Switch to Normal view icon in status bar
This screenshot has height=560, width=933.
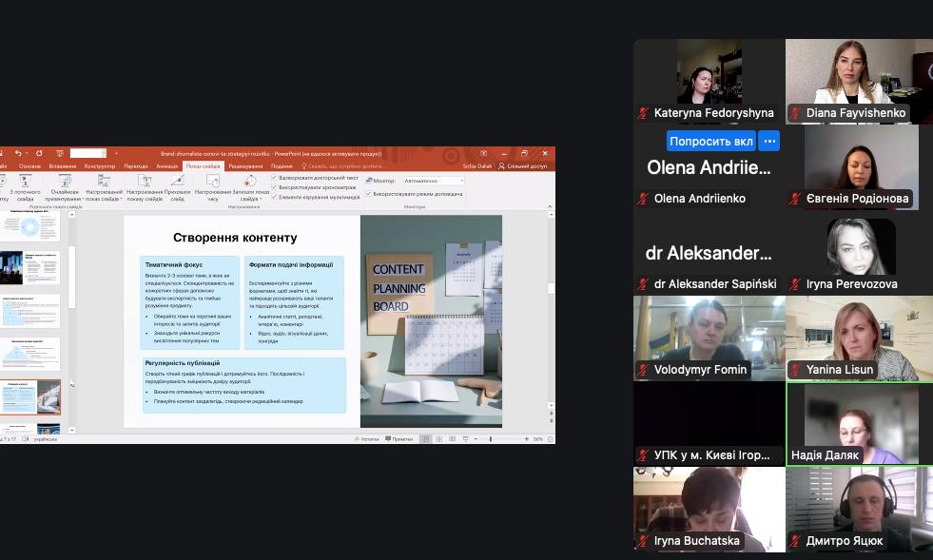click(x=425, y=439)
